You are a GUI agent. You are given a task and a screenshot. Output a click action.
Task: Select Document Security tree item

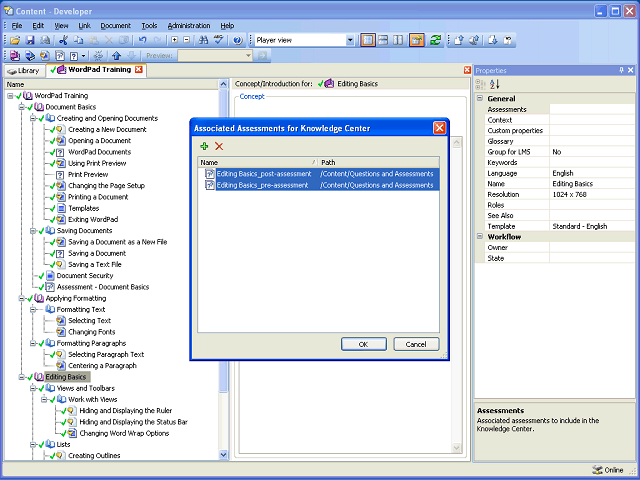coord(84,276)
